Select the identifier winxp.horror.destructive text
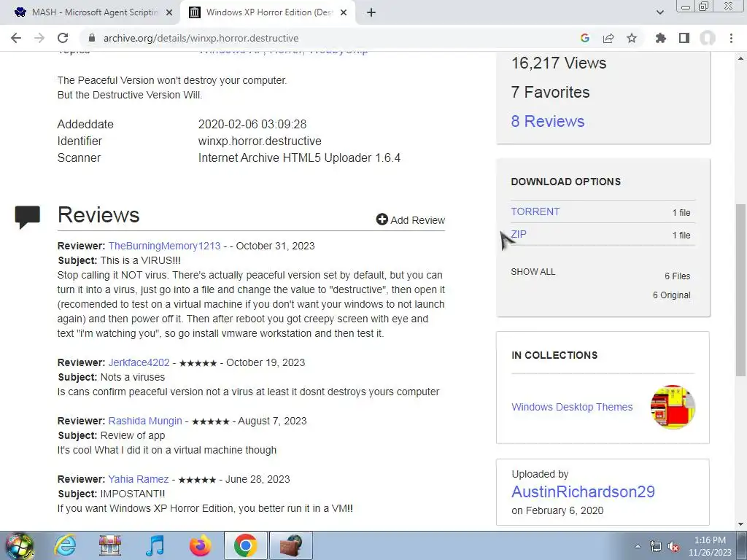 pos(260,141)
